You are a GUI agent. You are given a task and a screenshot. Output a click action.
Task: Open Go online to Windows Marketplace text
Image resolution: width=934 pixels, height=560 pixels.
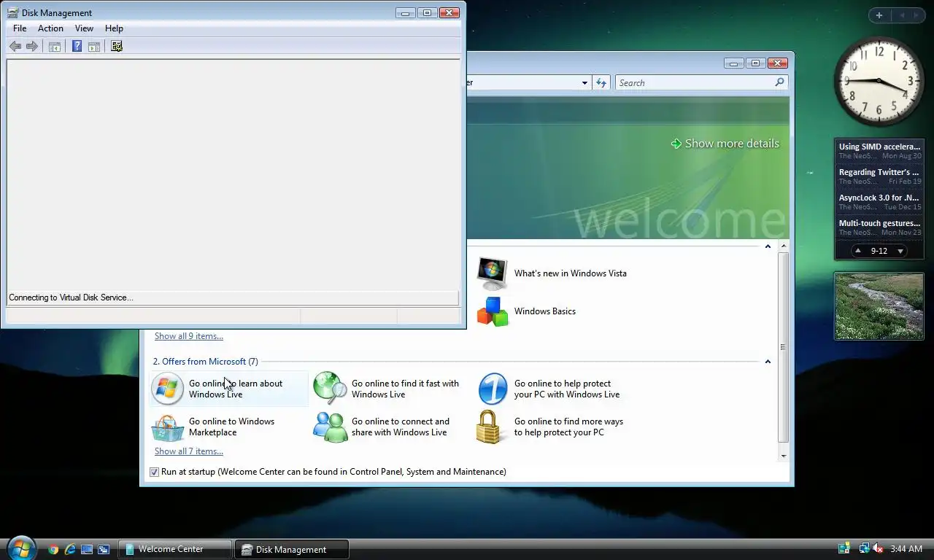pos(232,427)
